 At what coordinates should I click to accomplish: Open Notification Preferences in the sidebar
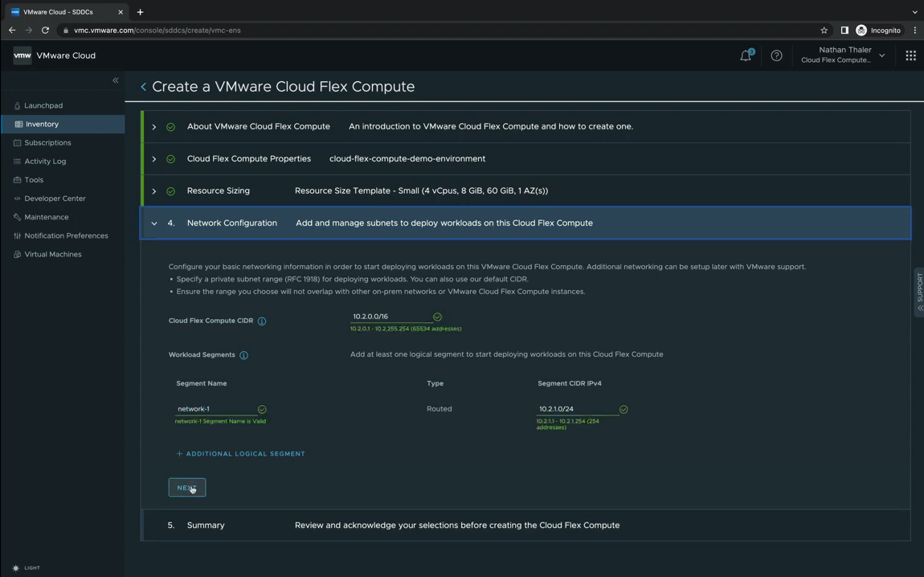[x=66, y=235]
